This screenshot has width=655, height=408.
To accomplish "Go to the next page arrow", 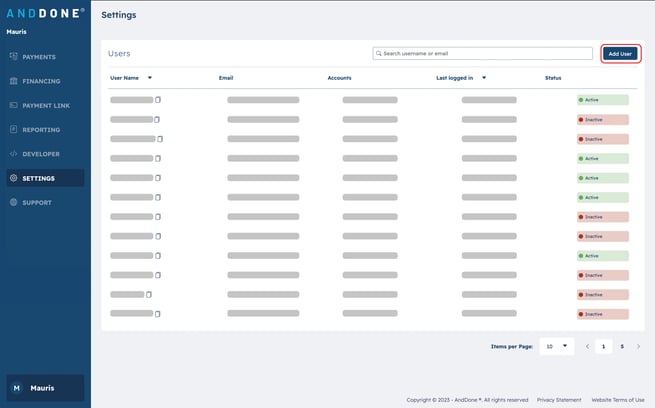I will point(639,346).
